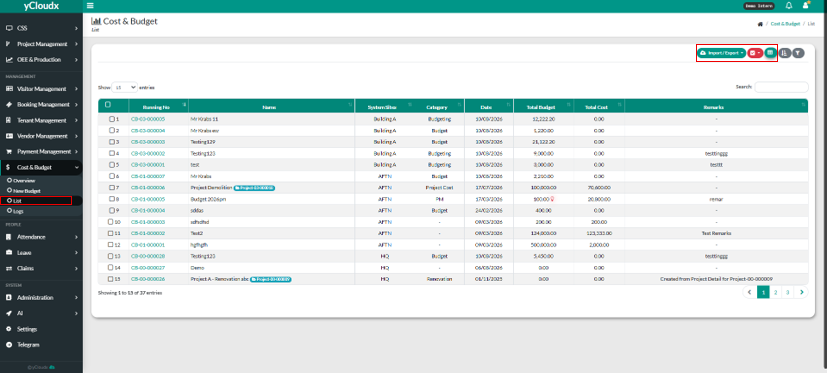
Task: Click the Leave icon in sidebar
Action: click(x=8, y=253)
